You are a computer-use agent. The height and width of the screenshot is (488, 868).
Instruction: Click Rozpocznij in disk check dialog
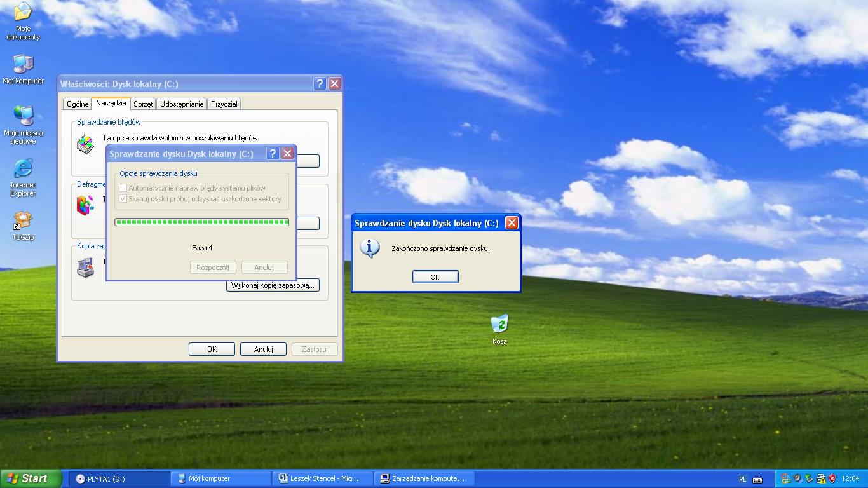tap(213, 268)
